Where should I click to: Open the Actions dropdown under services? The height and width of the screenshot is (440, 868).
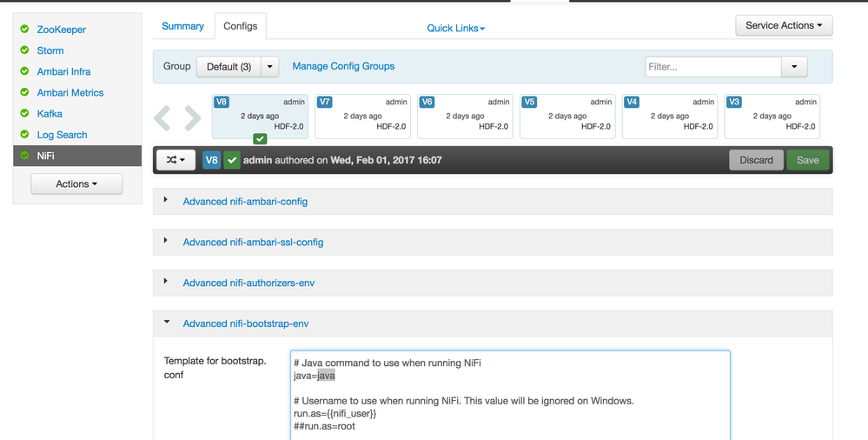(x=76, y=184)
